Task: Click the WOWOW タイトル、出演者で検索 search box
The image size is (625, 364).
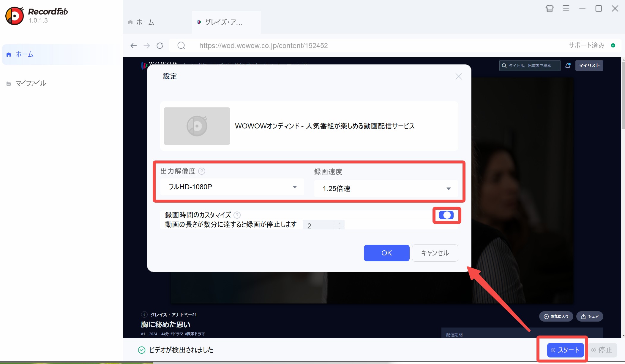Action: click(x=530, y=66)
